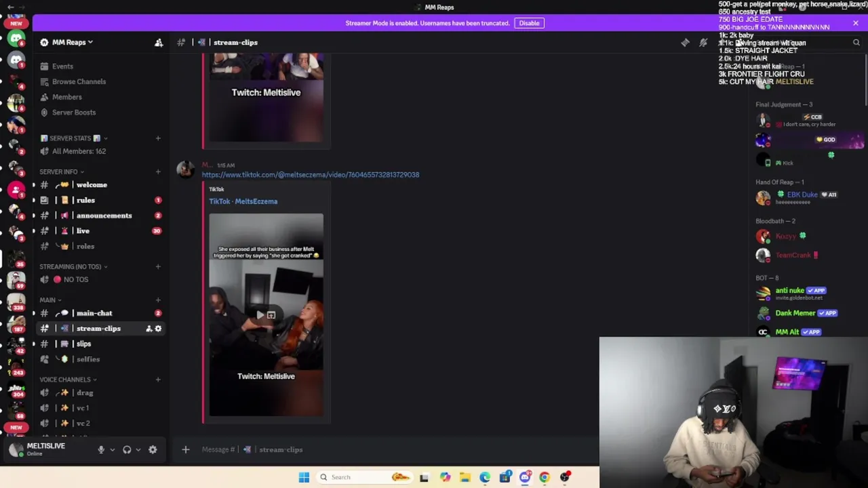Open EBK Duke member profile
Image resolution: width=868 pixels, height=488 pixels.
(807, 197)
